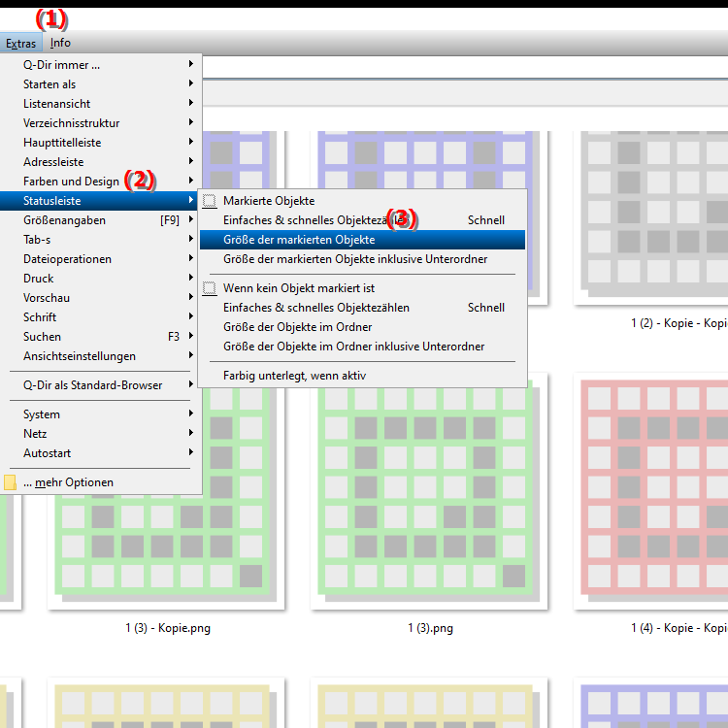Open the Größenangaben [F9] submenu
Screen dimensions: 728x728
(101, 220)
